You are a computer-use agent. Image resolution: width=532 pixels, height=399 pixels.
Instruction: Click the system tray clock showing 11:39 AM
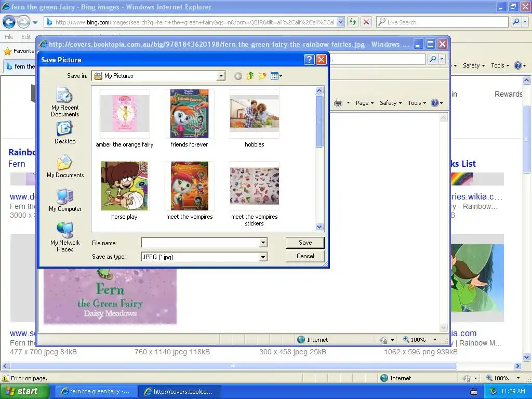click(513, 391)
